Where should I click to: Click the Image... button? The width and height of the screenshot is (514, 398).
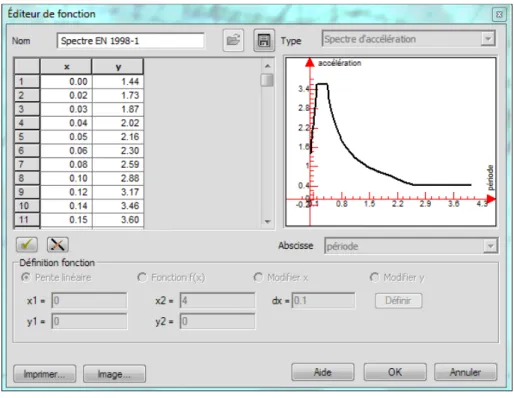tap(114, 374)
